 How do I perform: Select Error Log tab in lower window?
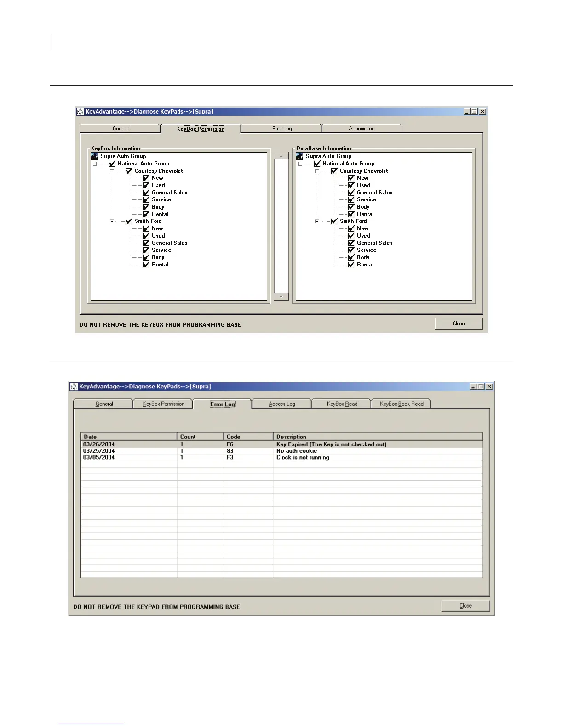[222, 404]
